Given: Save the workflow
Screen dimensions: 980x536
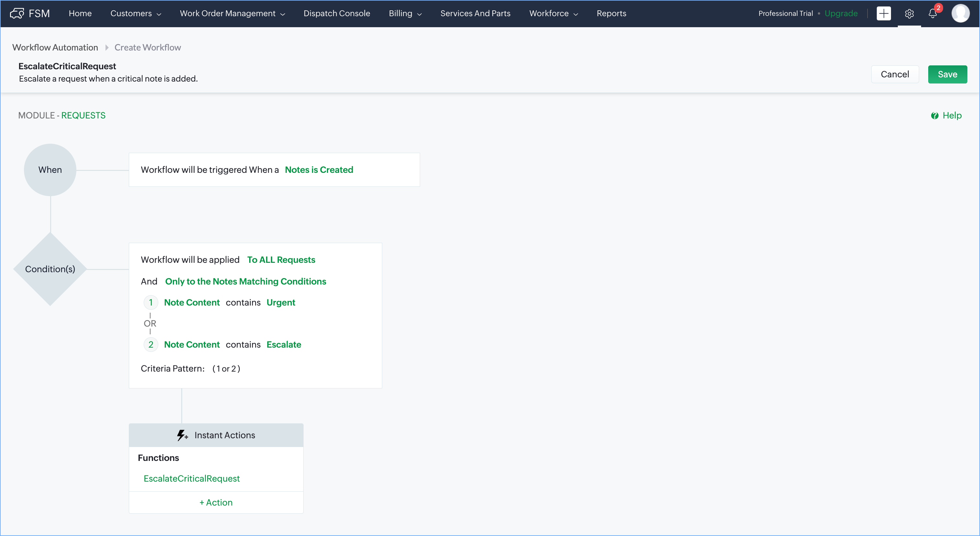Looking at the screenshot, I should pyautogui.click(x=947, y=74).
